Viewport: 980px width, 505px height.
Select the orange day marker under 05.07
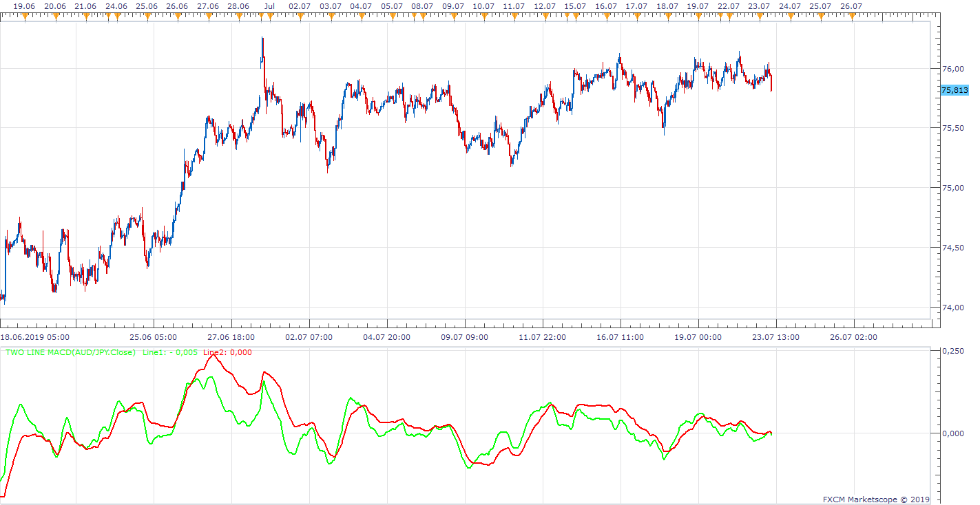392,17
